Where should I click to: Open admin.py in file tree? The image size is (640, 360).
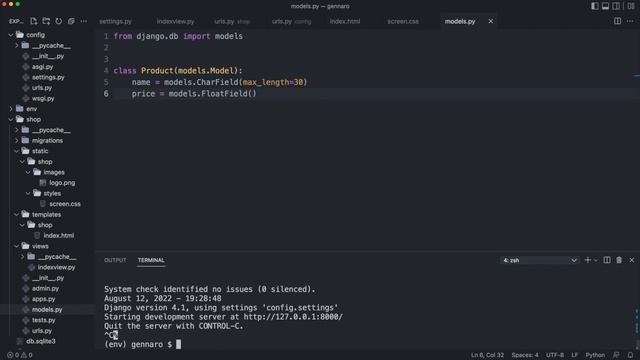45,289
